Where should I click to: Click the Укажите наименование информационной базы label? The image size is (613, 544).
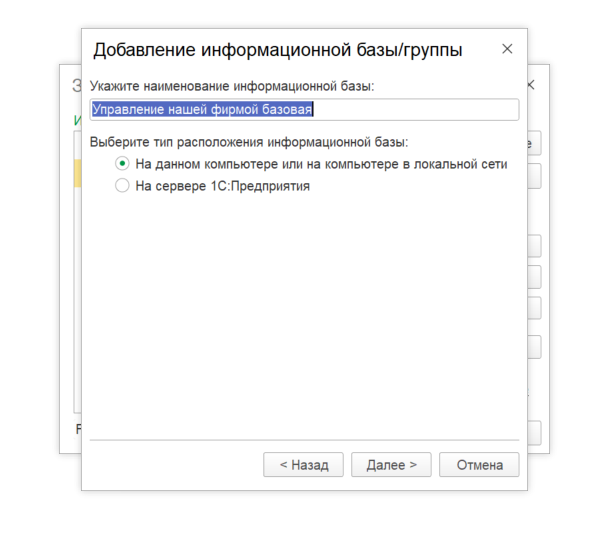click(231, 86)
